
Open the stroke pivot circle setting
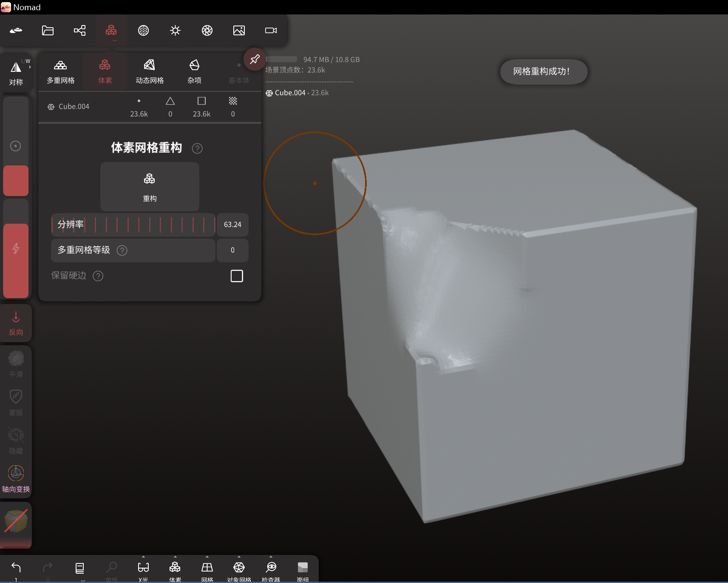(x=15, y=146)
